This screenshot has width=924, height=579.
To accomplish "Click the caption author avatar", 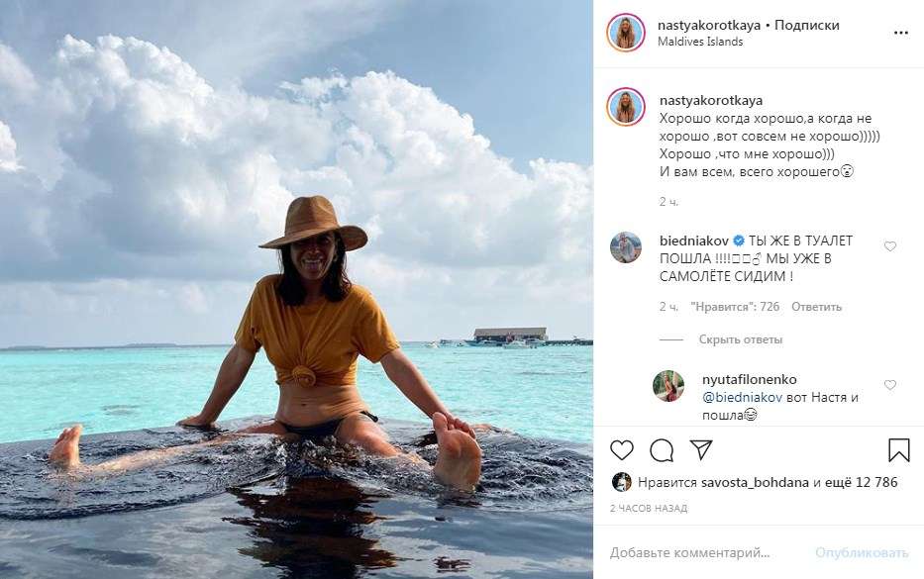I will point(626,107).
